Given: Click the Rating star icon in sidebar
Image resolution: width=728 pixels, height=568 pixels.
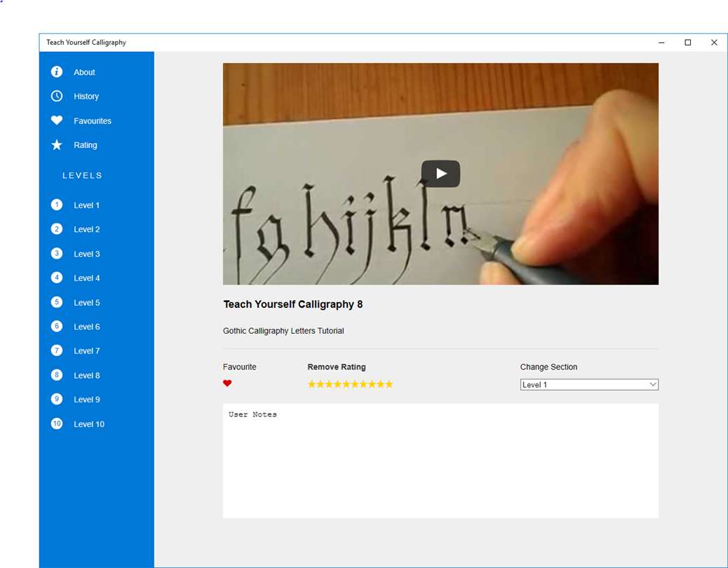Looking at the screenshot, I should (57, 144).
